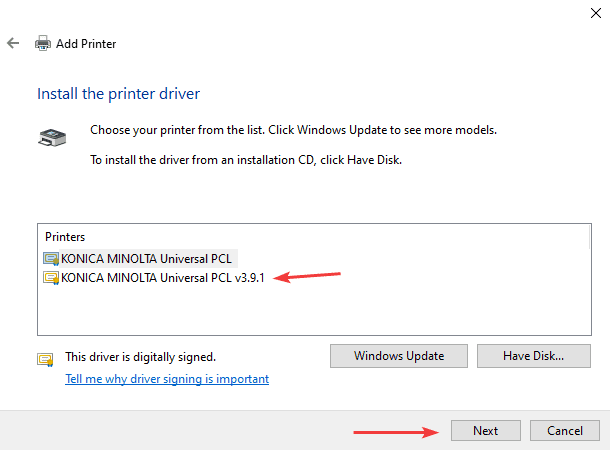Click the Add Printer title bar printer icon
The height and width of the screenshot is (450, 610).
[x=43, y=44]
